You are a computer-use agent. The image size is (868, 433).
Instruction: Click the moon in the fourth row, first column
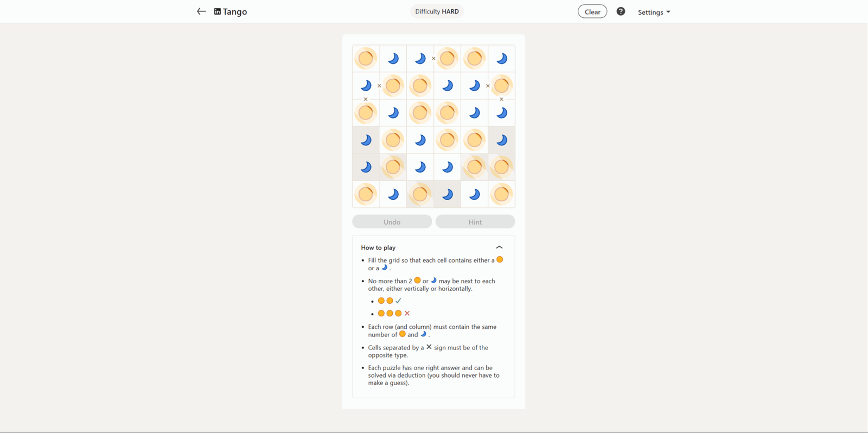click(x=366, y=140)
